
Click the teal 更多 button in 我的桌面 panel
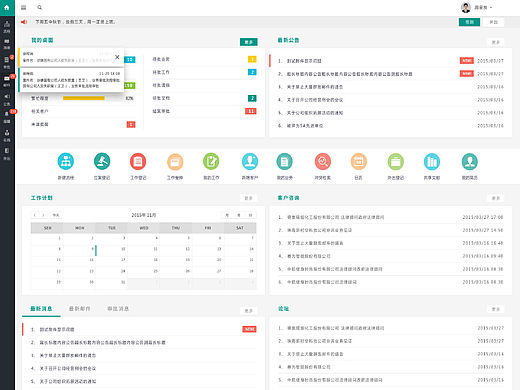(x=249, y=42)
